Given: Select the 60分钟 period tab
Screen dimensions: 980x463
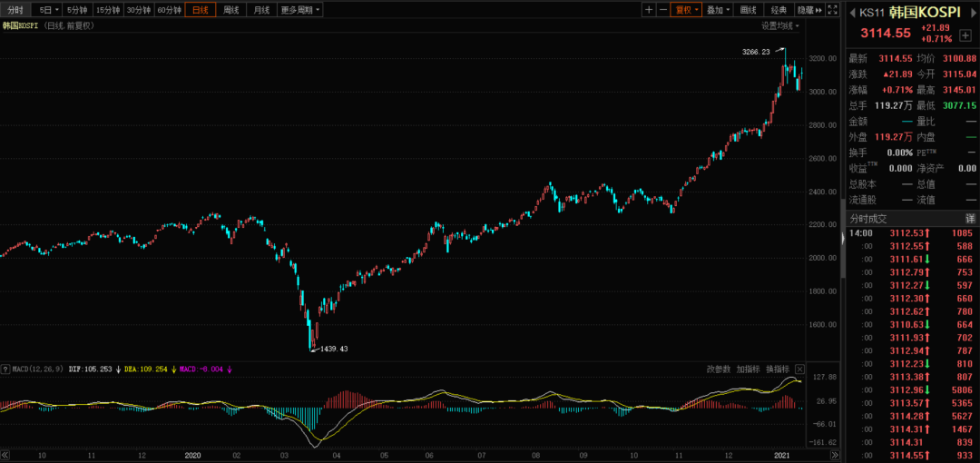Looking at the screenshot, I should pyautogui.click(x=169, y=10).
